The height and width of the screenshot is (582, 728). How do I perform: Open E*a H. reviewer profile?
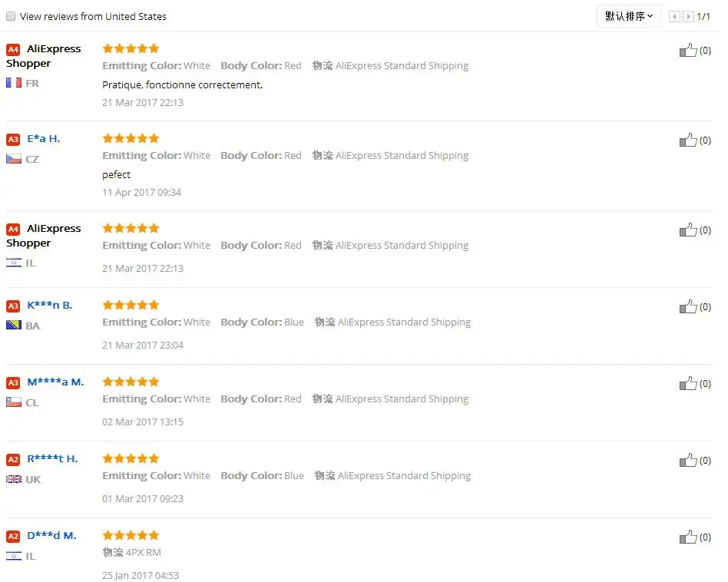pos(44,139)
